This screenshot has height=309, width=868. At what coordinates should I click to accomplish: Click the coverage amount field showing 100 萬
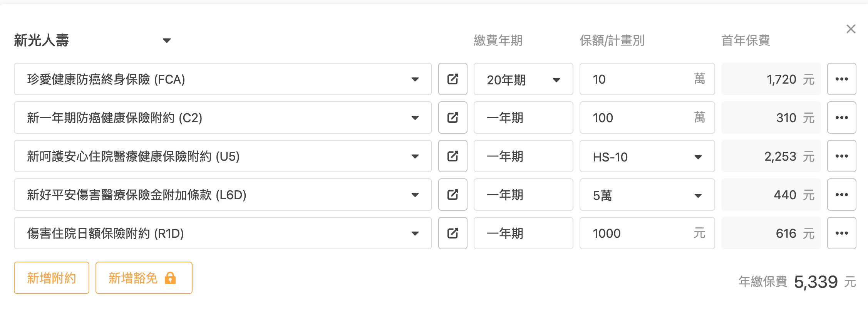639,118
